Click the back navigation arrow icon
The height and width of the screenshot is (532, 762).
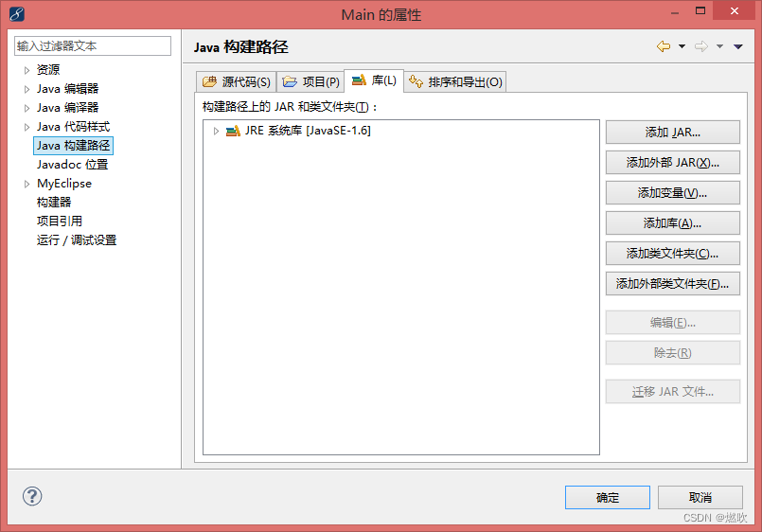664,46
